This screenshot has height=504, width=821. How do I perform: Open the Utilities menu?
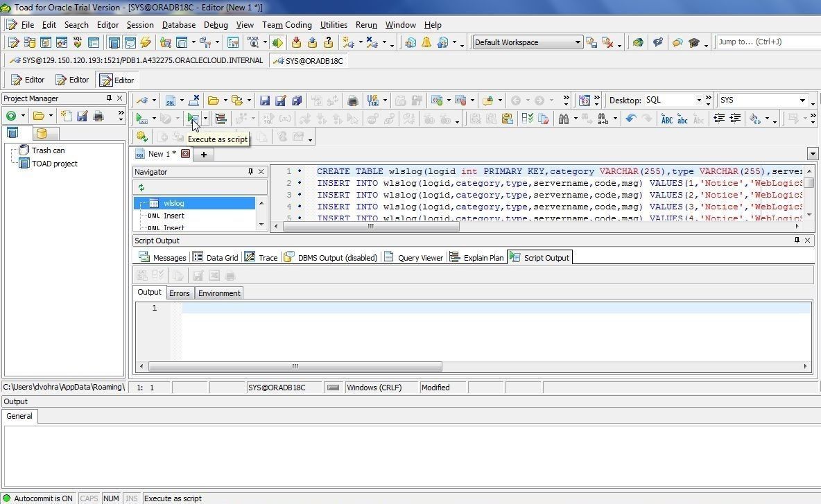(334, 24)
